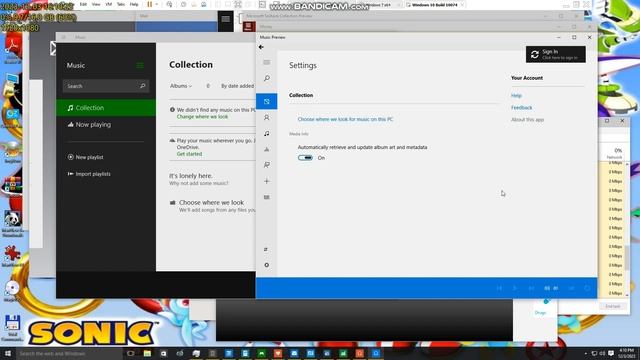Image resolution: width=640 pixels, height=360 pixels.
Task: Select the highlighted Albums icon in Music Preview sidebar
Action: click(x=267, y=101)
